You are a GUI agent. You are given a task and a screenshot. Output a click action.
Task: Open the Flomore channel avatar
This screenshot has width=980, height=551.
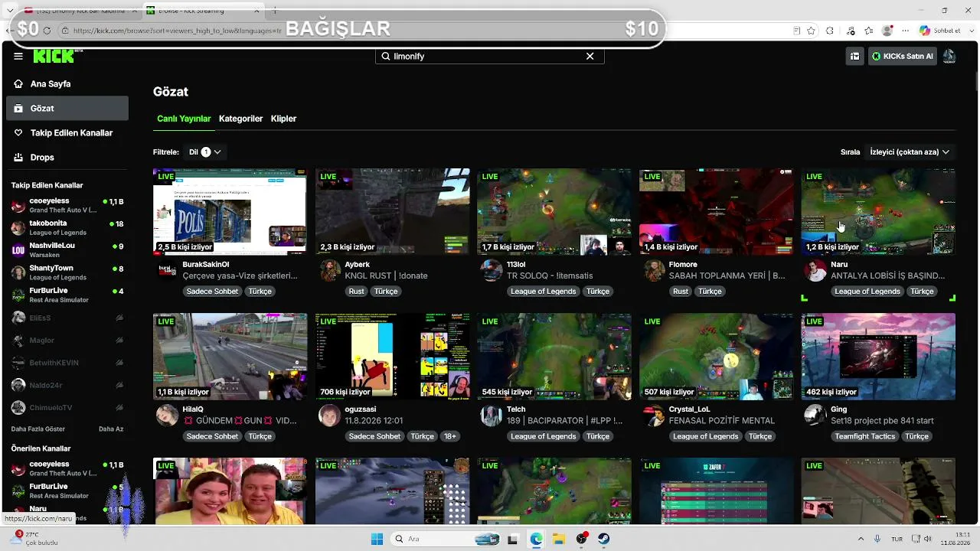coord(654,270)
